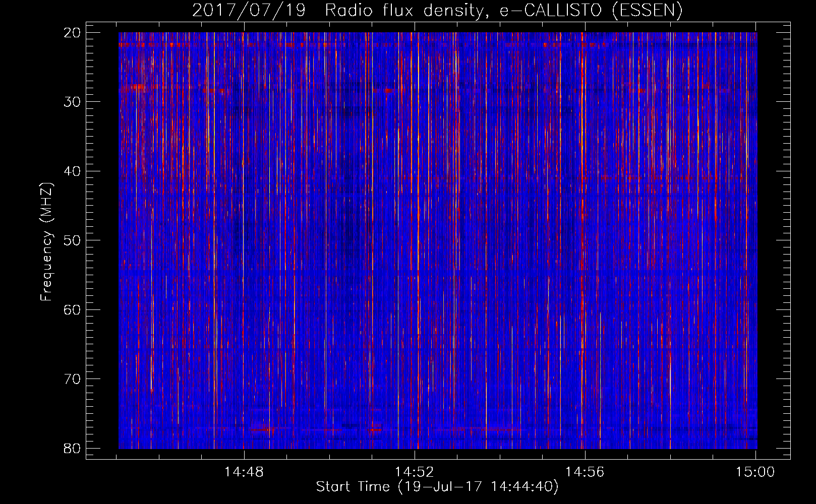Click inside the radio spectrogram plot
Viewport: 816px width, 504px height.
tap(438, 240)
